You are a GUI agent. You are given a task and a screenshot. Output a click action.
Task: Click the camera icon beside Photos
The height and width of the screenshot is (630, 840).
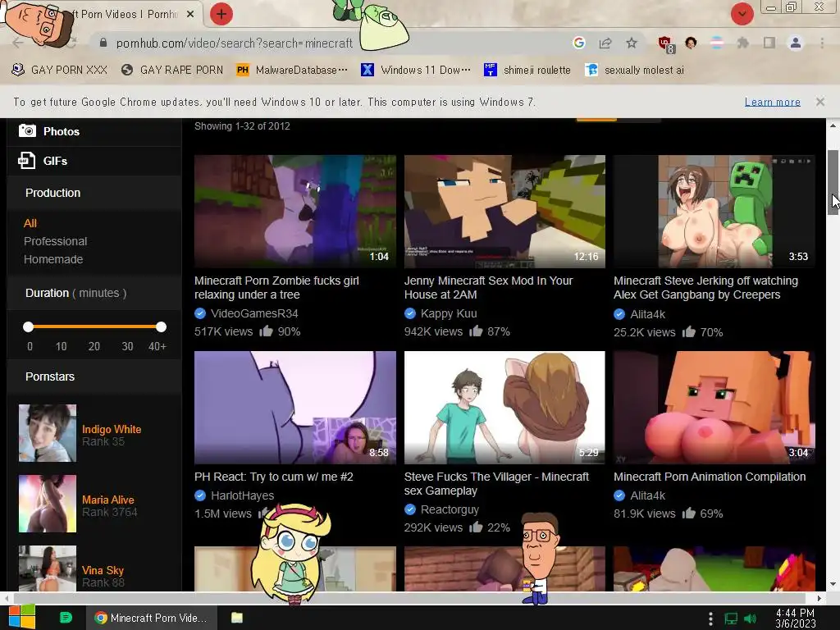[x=27, y=130]
